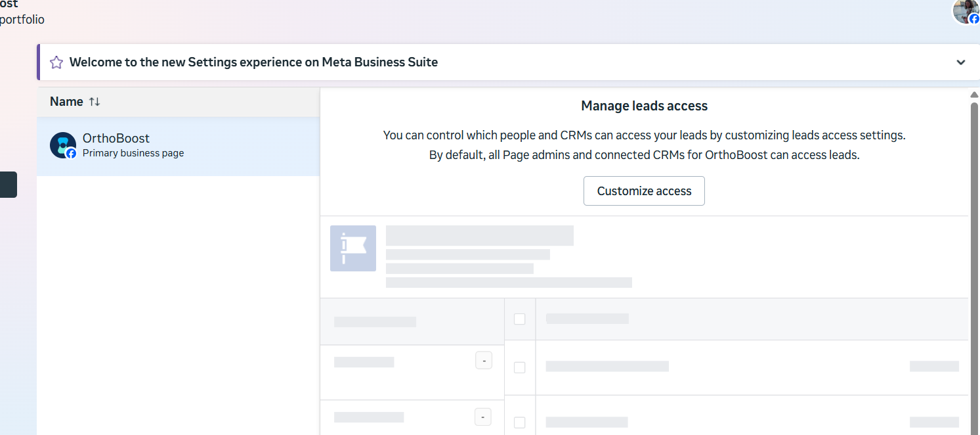Open the profile avatar in top-right corner
This screenshot has height=435, width=980.
coord(964,11)
